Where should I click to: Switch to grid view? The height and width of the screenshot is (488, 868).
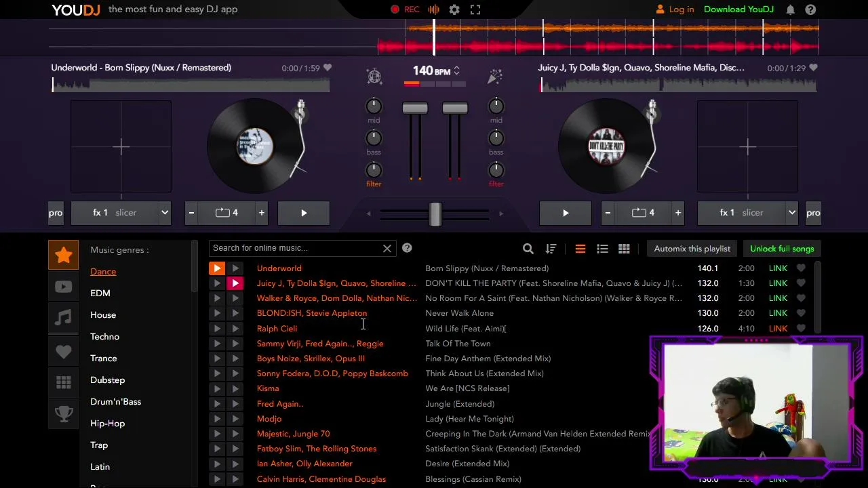(x=624, y=249)
